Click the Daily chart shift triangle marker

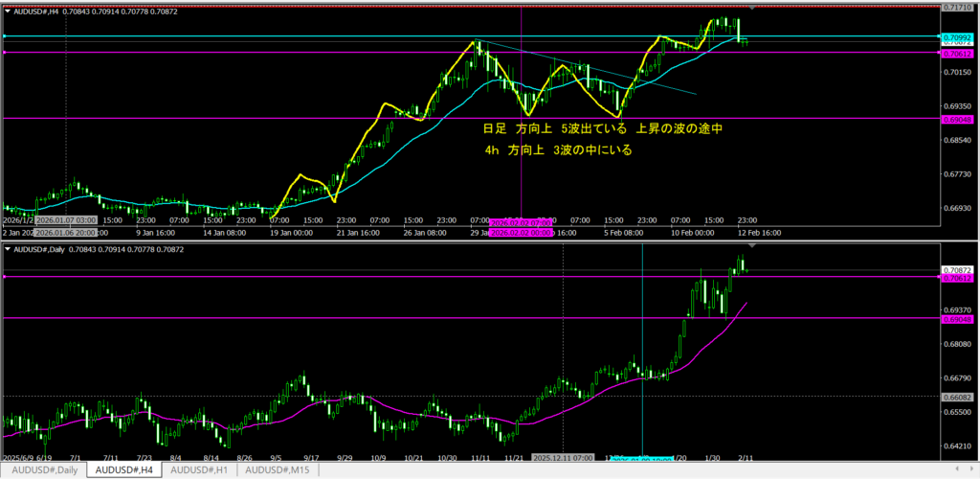(751, 247)
